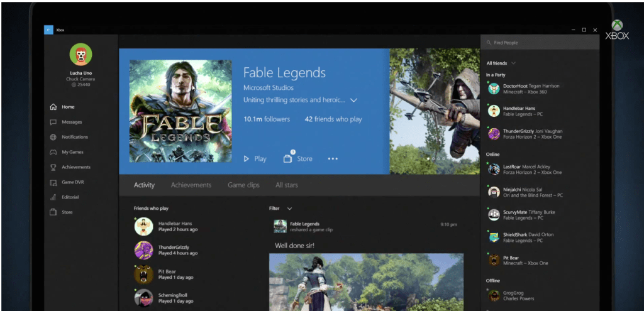
Task: Click the 'Well done sir!' post text
Action: (294, 246)
